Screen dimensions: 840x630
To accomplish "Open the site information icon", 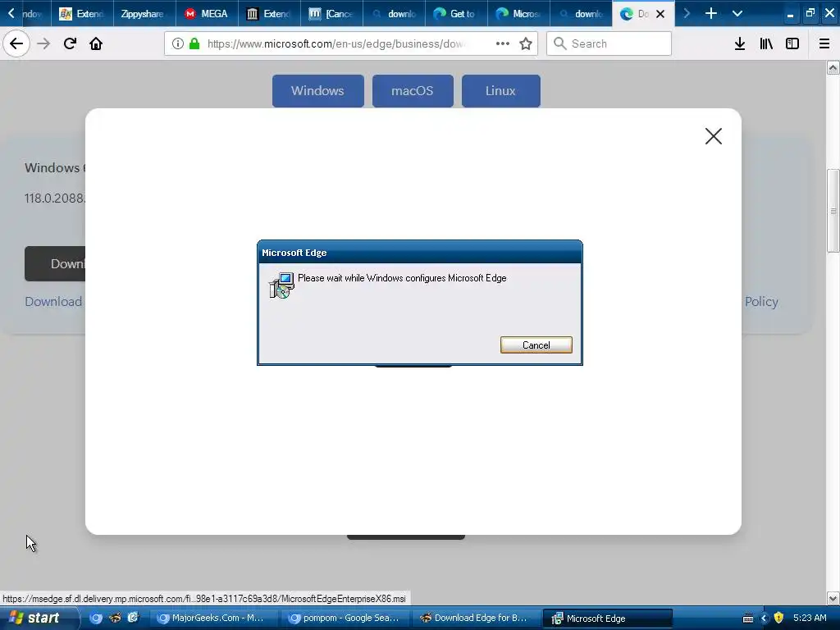I will coord(178,43).
